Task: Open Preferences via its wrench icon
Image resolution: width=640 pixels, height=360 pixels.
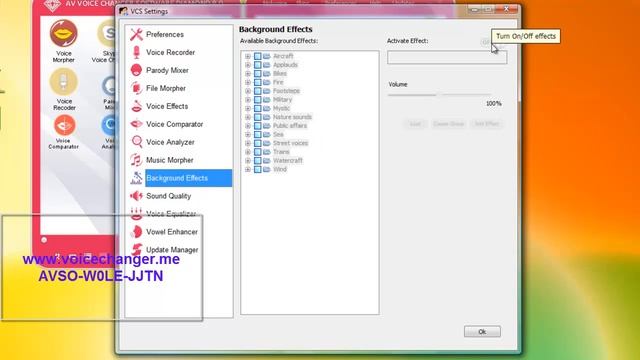Action: pyautogui.click(x=136, y=34)
